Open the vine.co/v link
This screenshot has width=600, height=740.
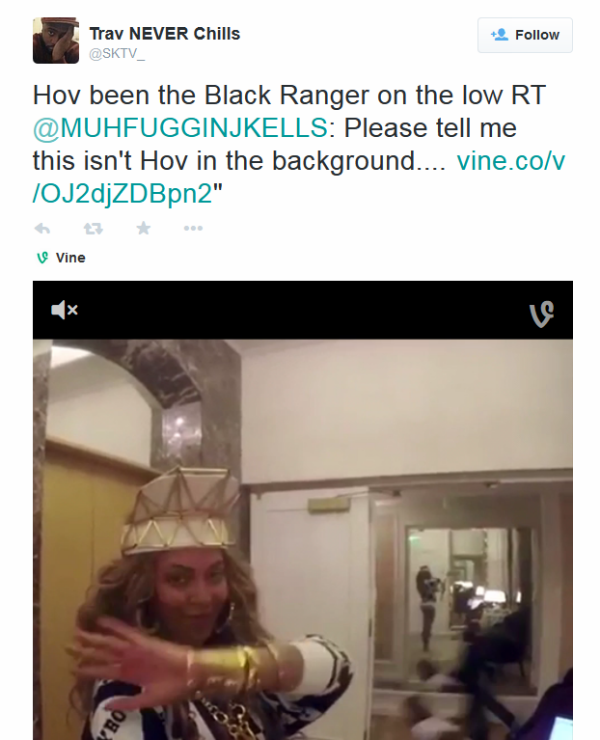pyautogui.click(x=511, y=161)
